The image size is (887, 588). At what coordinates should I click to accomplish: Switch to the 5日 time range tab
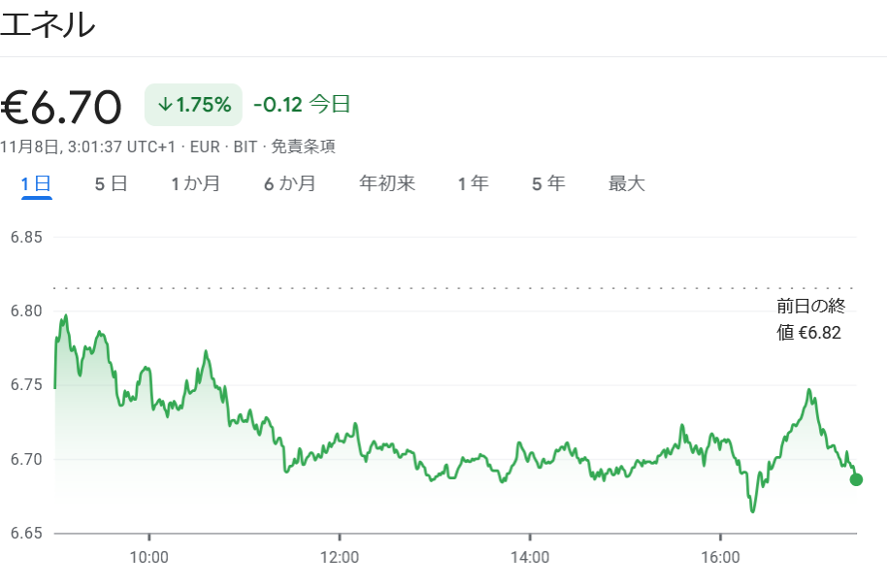[x=110, y=182]
